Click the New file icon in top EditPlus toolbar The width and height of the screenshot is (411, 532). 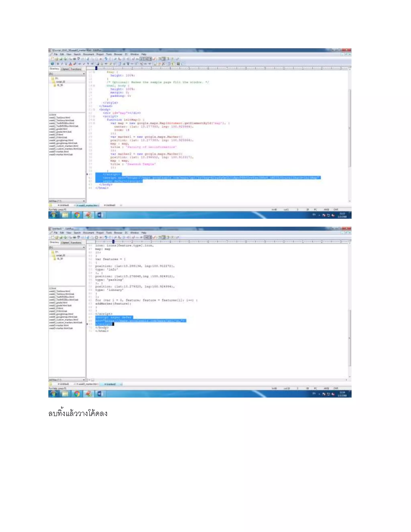coord(52,59)
